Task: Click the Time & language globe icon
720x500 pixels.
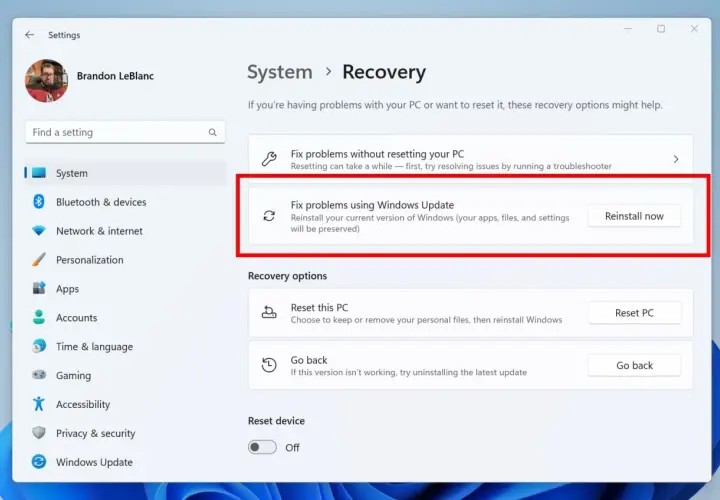Action: pos(39,346)
